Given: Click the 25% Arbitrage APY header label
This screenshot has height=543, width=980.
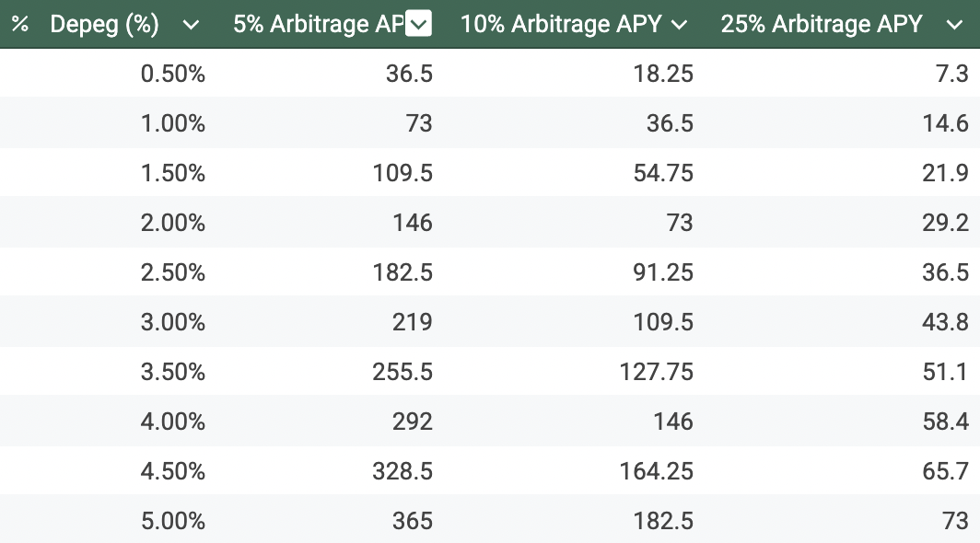Looking at the screenshot, I should tap(822, 25).
